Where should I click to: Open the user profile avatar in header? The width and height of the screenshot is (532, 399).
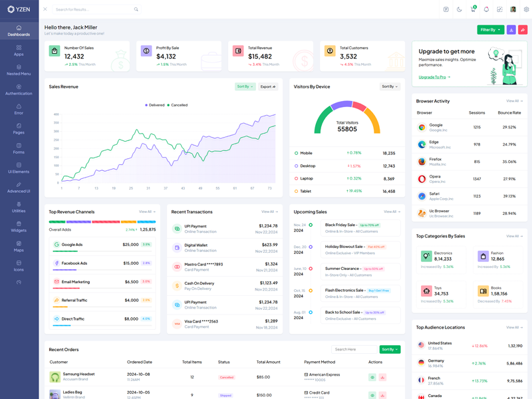click(x=513, y=9)
